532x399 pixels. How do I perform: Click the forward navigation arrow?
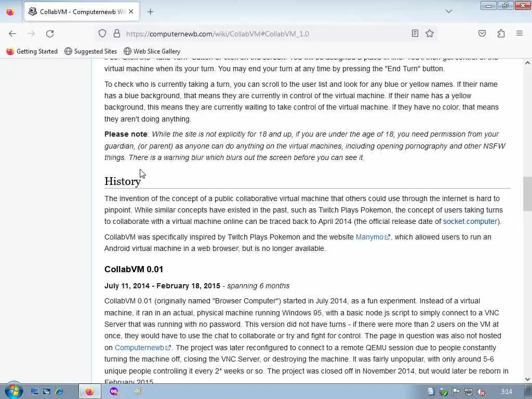pos(31,34)
